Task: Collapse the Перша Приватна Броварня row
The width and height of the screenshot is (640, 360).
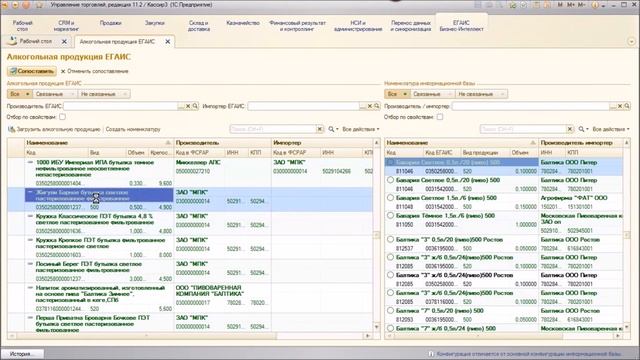Action: point(30,318)
